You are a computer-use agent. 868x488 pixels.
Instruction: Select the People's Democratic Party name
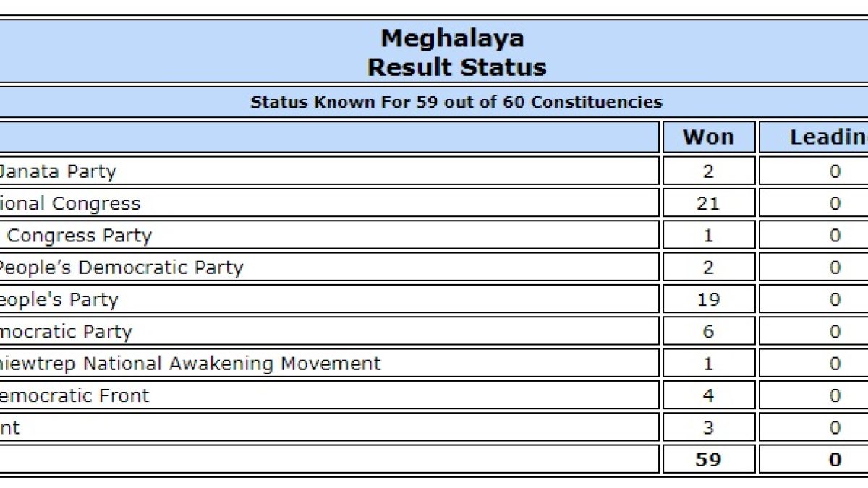click(121, 267)
